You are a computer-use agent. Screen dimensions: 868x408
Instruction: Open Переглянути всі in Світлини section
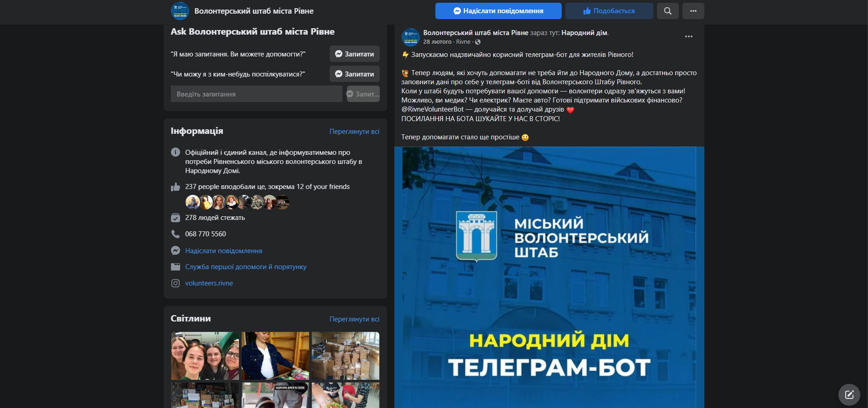pyautogui.click(x=354, y=319)
